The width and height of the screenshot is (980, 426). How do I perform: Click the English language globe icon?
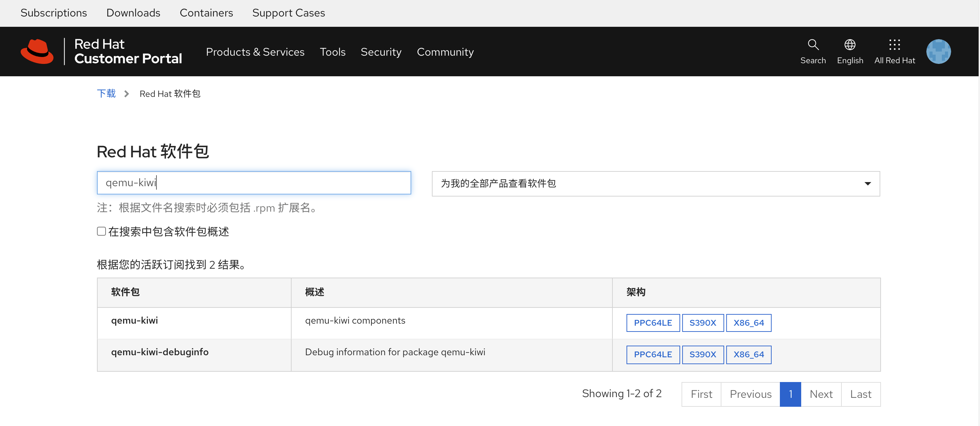(850, 45)
